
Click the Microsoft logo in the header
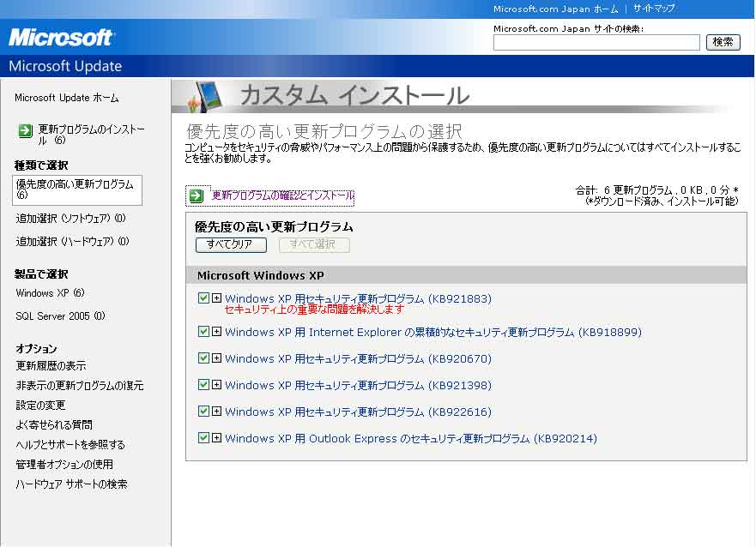pos(61,37)
